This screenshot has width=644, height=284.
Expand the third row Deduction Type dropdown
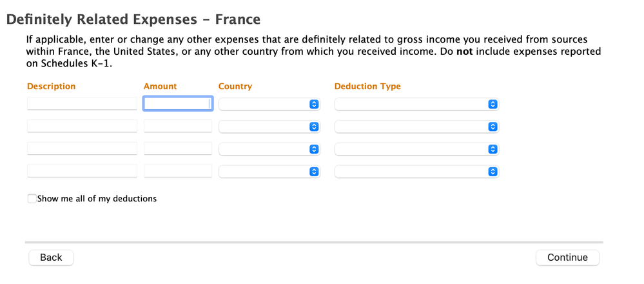(416, 149)
